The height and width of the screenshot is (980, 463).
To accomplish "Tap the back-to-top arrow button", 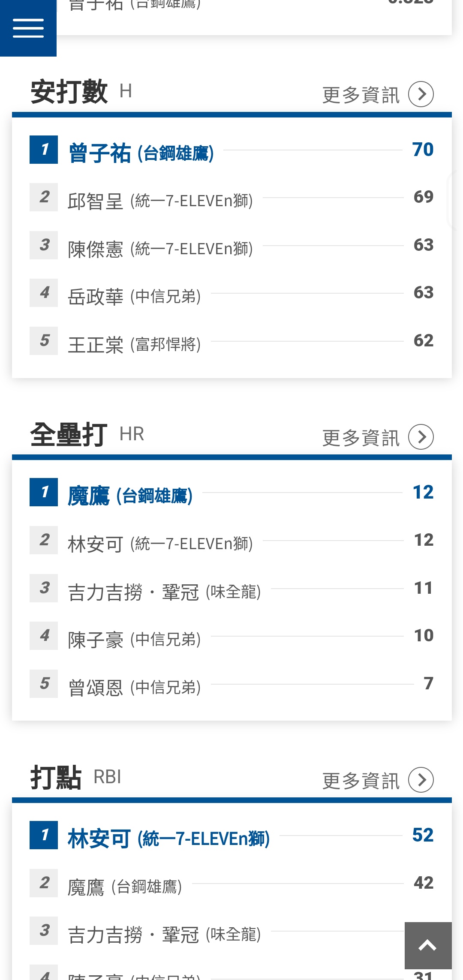I will pyautogui.click(x=428, y=945).
